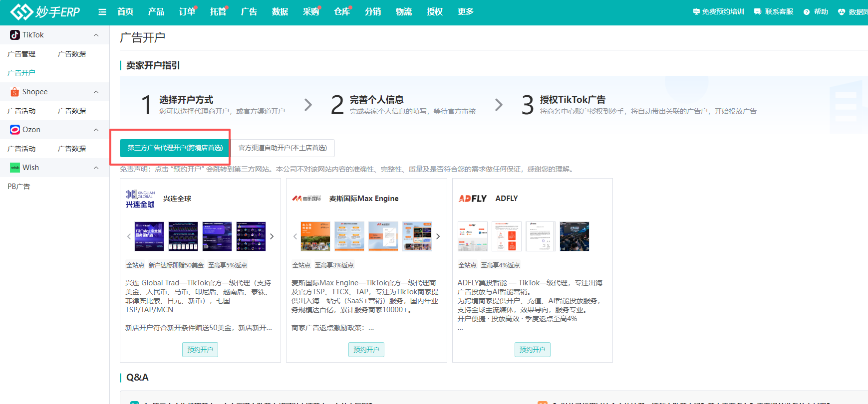Viewport: 868px width, 404px height.
Task: Open first 麦斯国际 orange thumbnail
Action: click(315, 236)
